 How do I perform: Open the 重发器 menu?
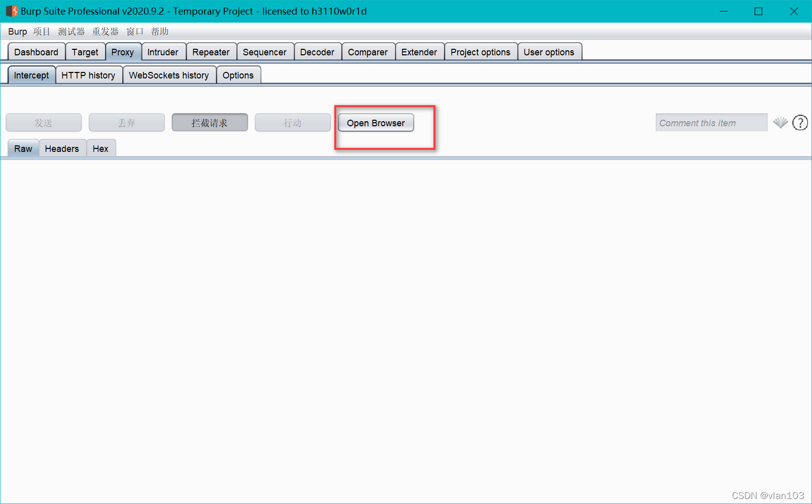click(x=105, y=31)
